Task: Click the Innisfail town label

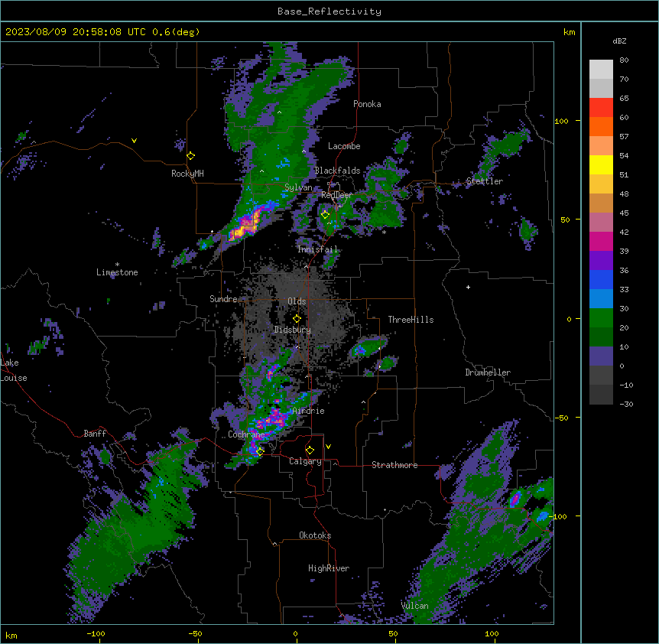Action: coord(317,249)
